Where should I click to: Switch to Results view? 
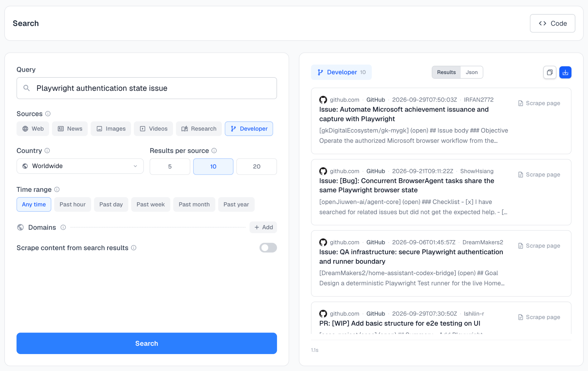tap(446, 72)
